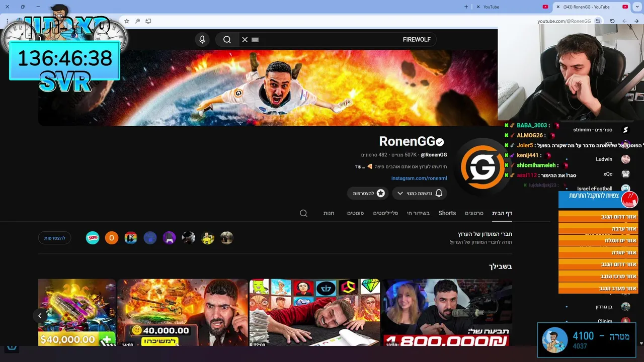The image size is (644, 362).
Task: Bookmark this page with the star icon
Action: pos(127,21)
